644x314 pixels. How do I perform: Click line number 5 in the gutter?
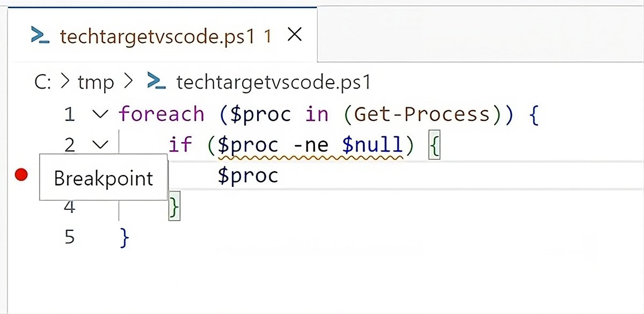pos(69,237)
